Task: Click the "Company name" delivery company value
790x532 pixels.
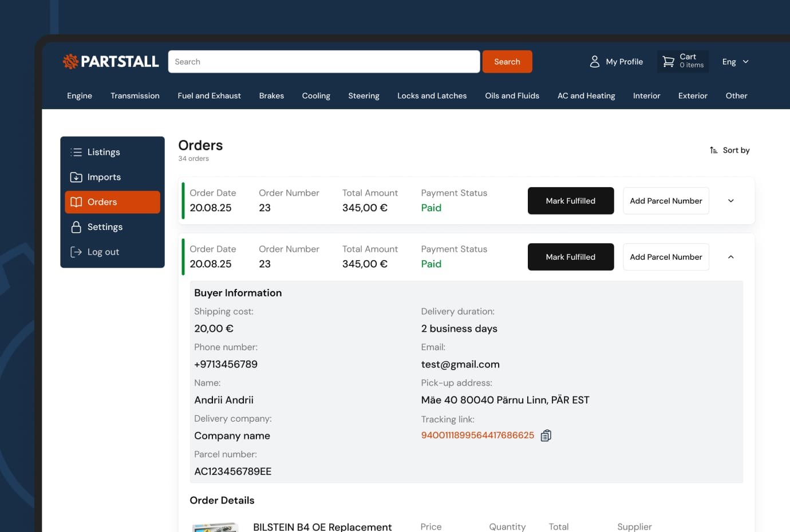Action: pos(232,436)
